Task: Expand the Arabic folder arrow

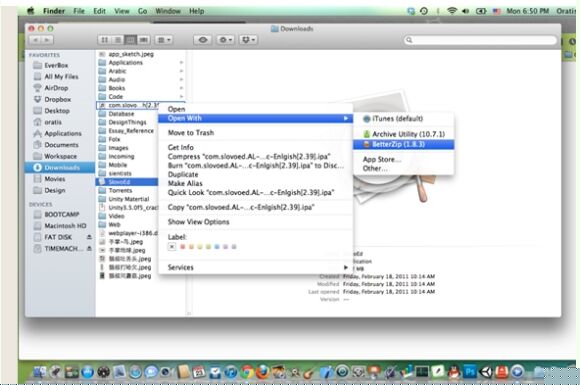Action: pyautogui.click(x=181, y=71)
